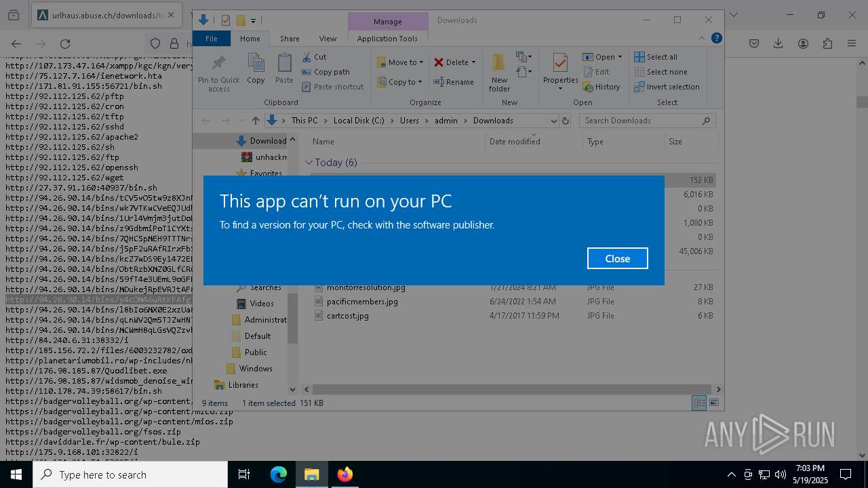Click the Explorer help question icon
868x488 pixels.
(716, 39)
